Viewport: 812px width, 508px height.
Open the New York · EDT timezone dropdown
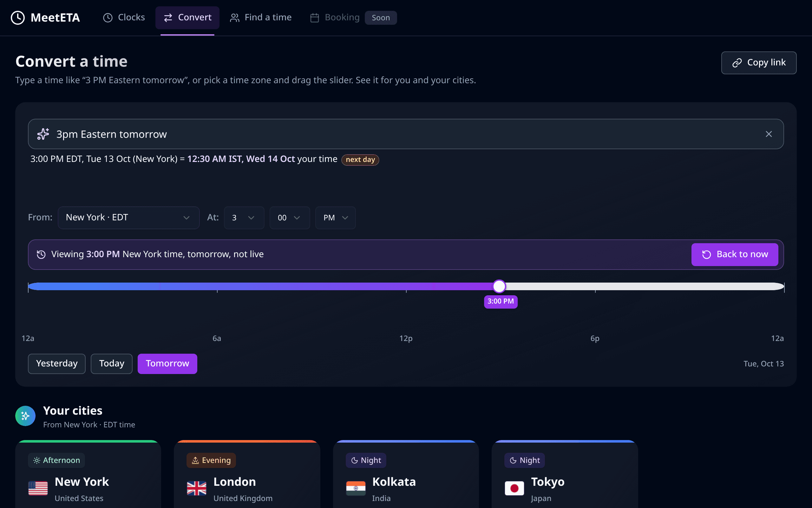click(128, 218)
